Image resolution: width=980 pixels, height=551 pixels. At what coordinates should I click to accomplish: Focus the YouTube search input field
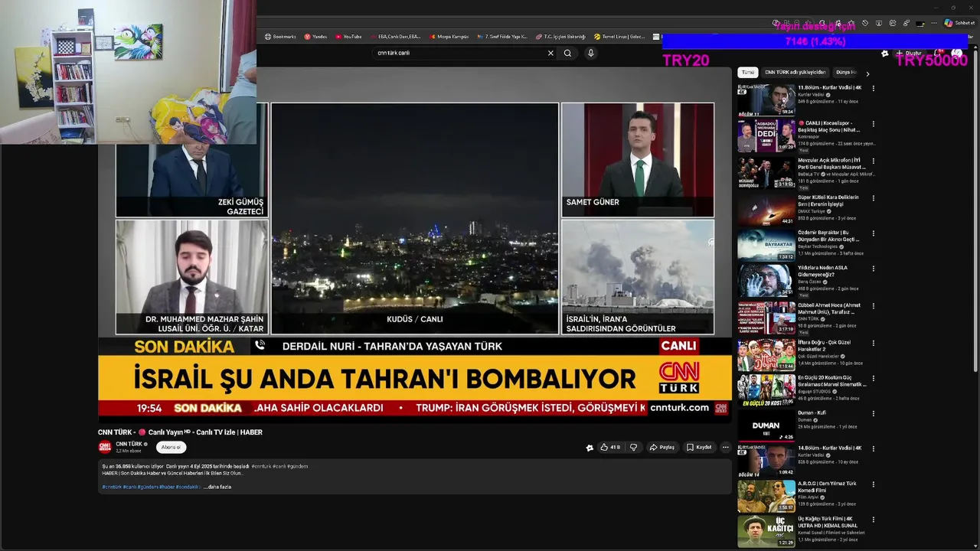459,54
